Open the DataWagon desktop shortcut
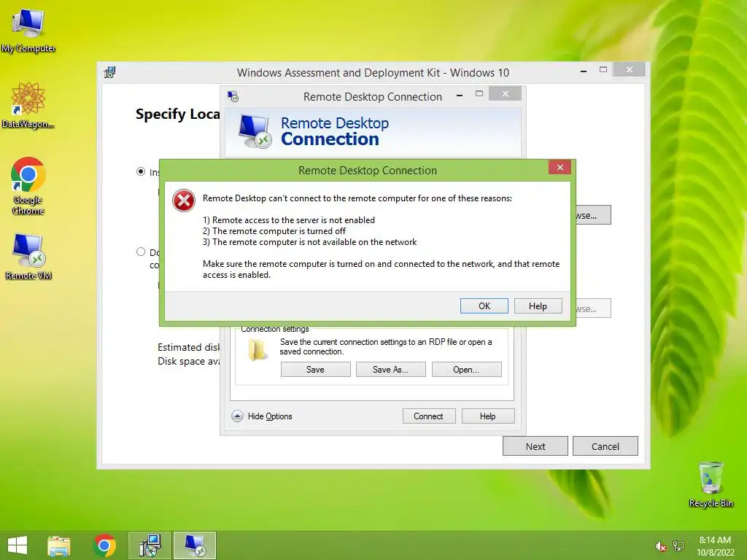The height and width of the screenshot is (560, 747). point(28,105)
